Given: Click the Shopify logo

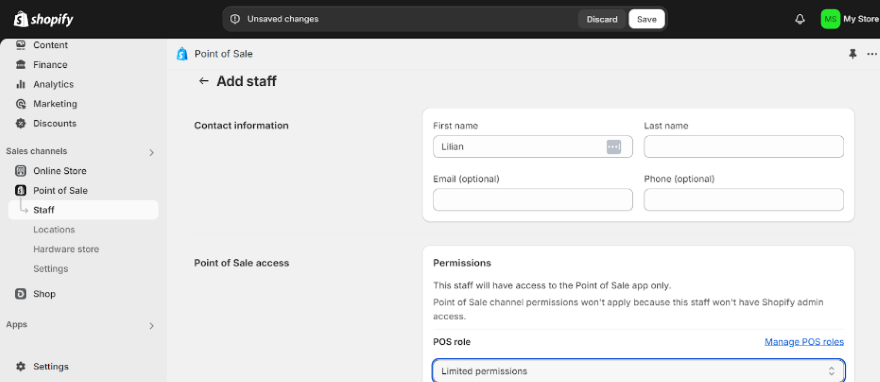Looking at the screenshot, I should coord(43,20).
